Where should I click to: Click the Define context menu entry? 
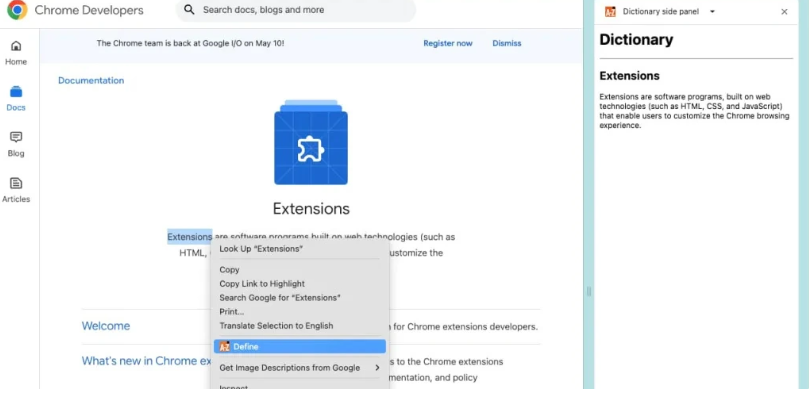tap(300, 346)
